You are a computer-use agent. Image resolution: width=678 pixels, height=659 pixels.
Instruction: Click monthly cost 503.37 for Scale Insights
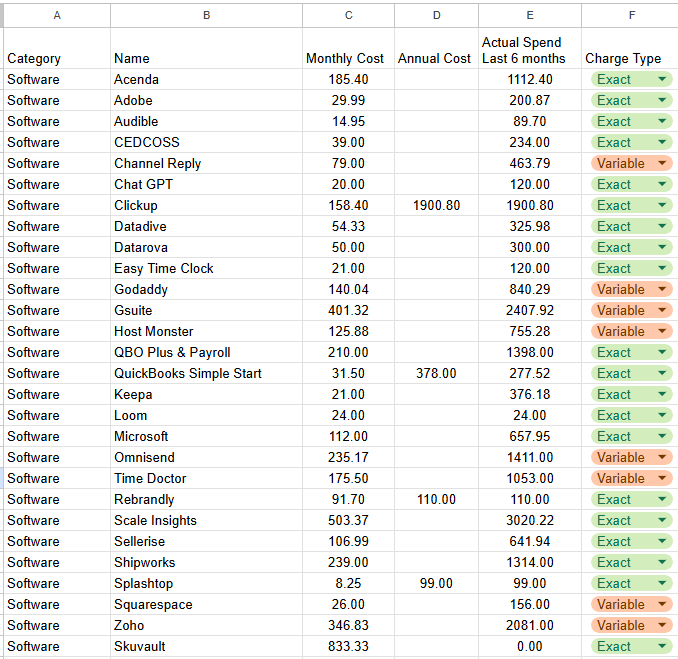point(349,520)
